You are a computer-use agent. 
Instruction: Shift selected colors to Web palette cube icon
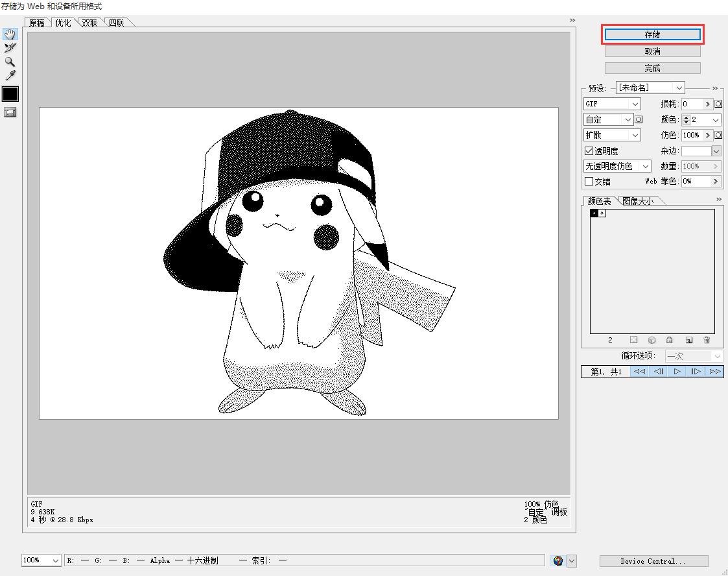(652, 340)
